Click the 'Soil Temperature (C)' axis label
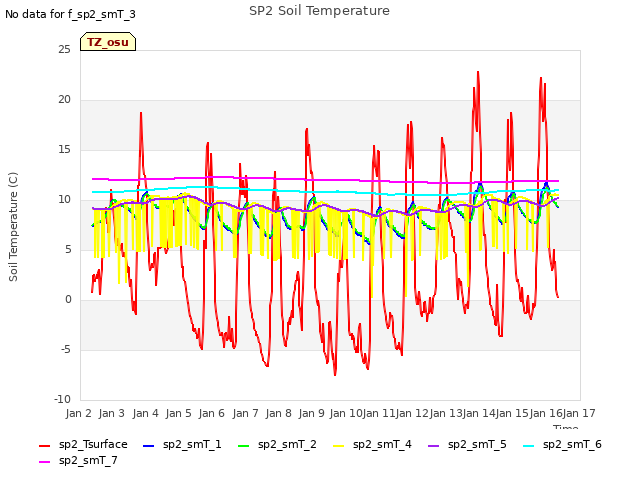This screenshot has height=480, width=640. pyautogui.click(x=13, y=227)
